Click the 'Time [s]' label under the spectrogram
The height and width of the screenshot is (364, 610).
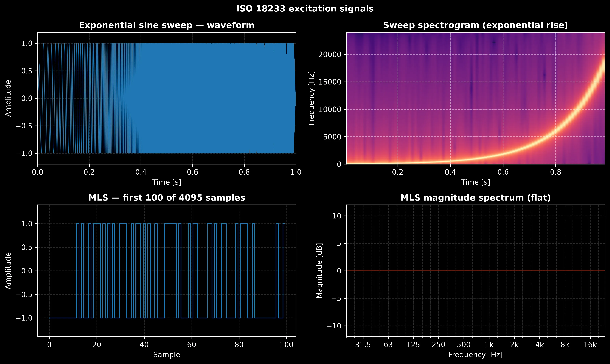point(476,182)
